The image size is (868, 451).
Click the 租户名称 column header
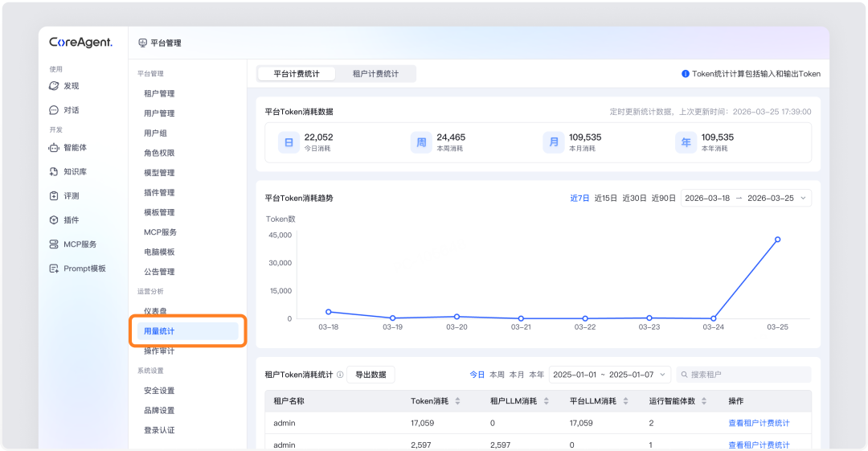(x=289, y=401)
